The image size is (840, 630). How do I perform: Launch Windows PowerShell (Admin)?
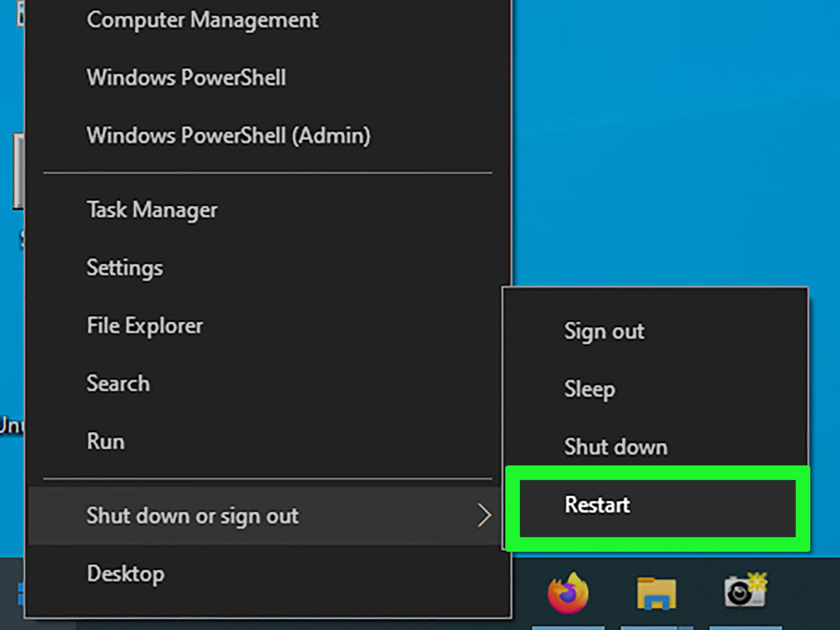[228, 136]
